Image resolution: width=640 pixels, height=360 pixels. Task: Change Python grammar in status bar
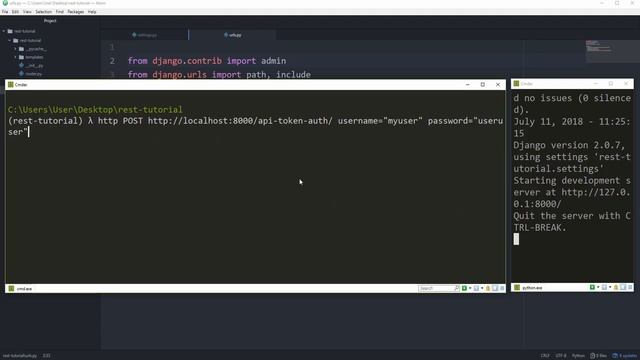pyautogui.click(x=578, y=356)
